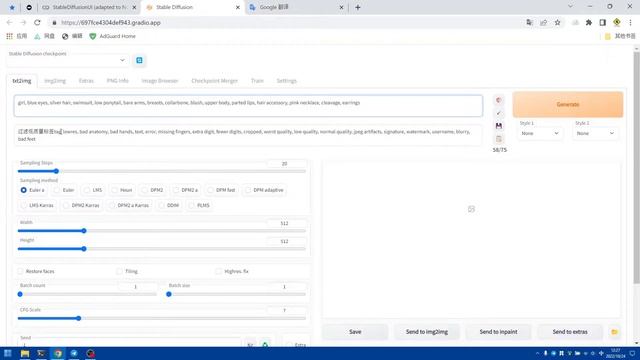Image resolution: width=640 pixels, height=360 pixels.
Task: Open the Style 1 dropdown
Action: click(540, 133)
